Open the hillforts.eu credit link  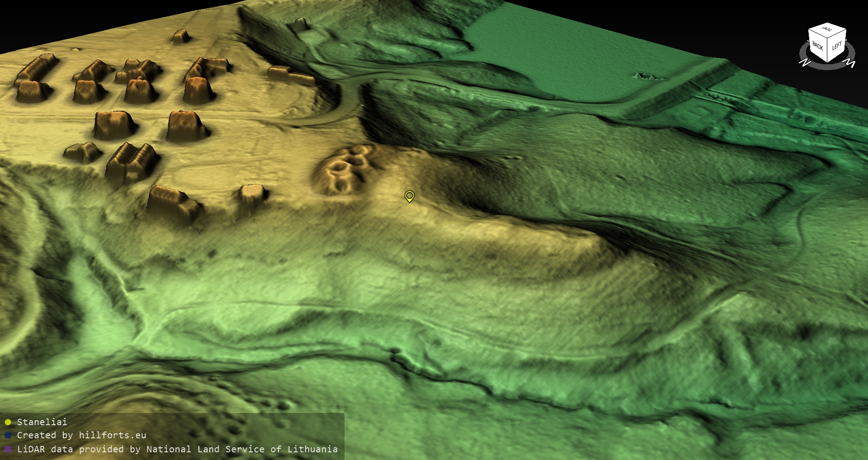81,435
